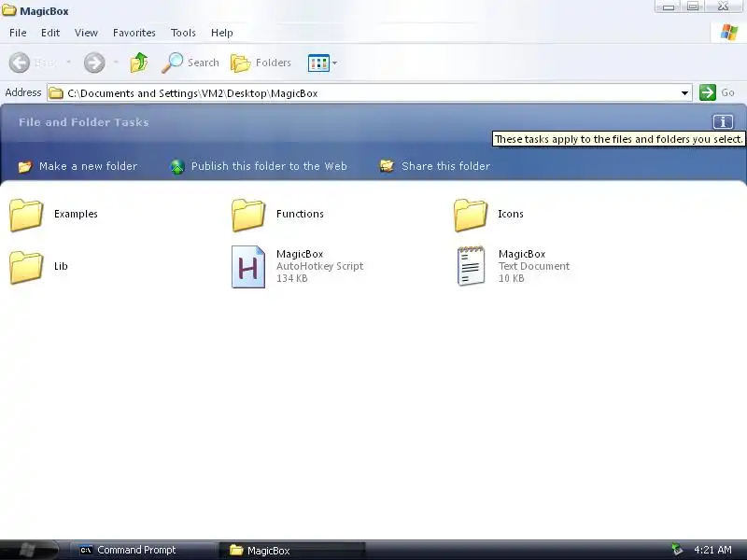Maximize the MagicBox window

[x=693, y=7]
